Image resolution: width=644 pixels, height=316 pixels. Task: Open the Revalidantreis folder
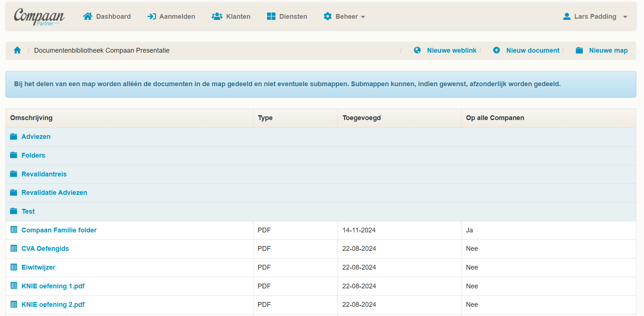tap(44, 174)
